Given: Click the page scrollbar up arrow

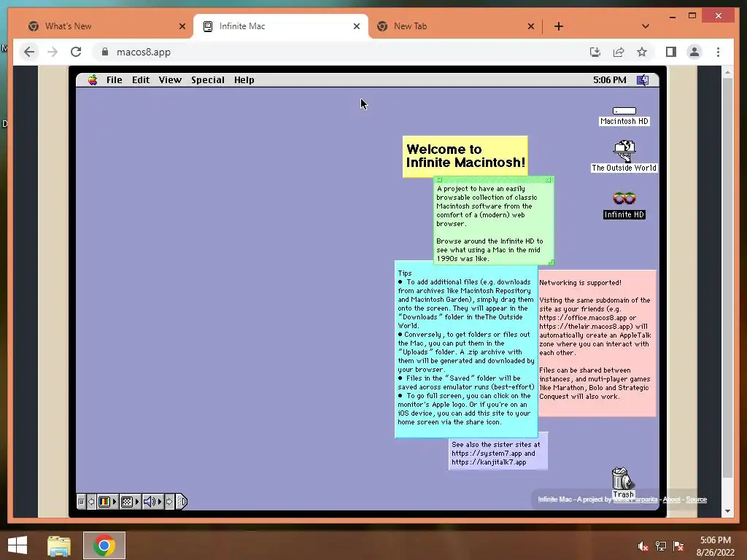Looking at the screenshot, I should [727, 72].
